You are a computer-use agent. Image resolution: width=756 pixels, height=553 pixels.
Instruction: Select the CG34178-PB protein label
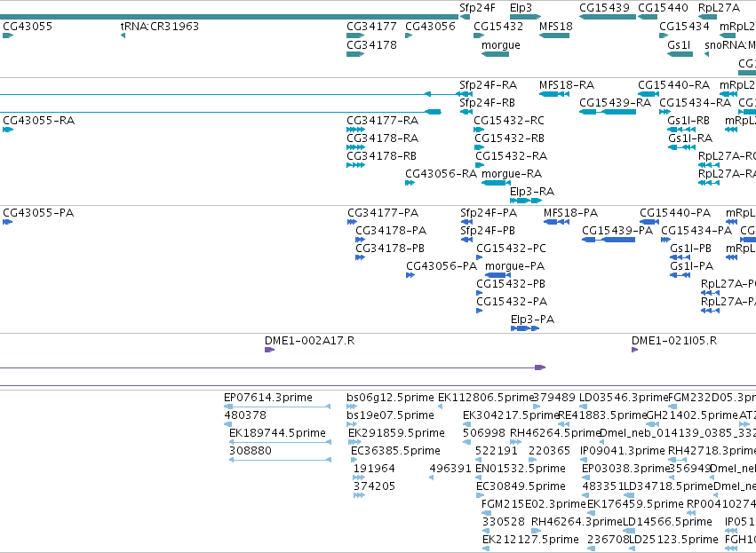pyautogui.click(x=390, y=249)
